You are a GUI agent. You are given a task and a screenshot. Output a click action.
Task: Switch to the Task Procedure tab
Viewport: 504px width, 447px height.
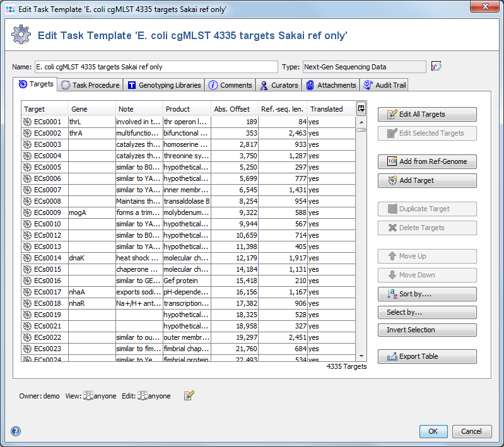click(x=90, y=85)
